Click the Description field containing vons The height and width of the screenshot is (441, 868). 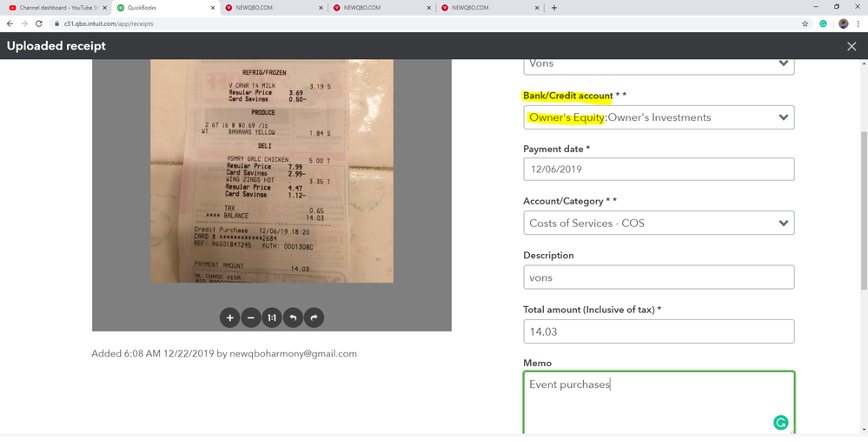(x=659, y=277)
